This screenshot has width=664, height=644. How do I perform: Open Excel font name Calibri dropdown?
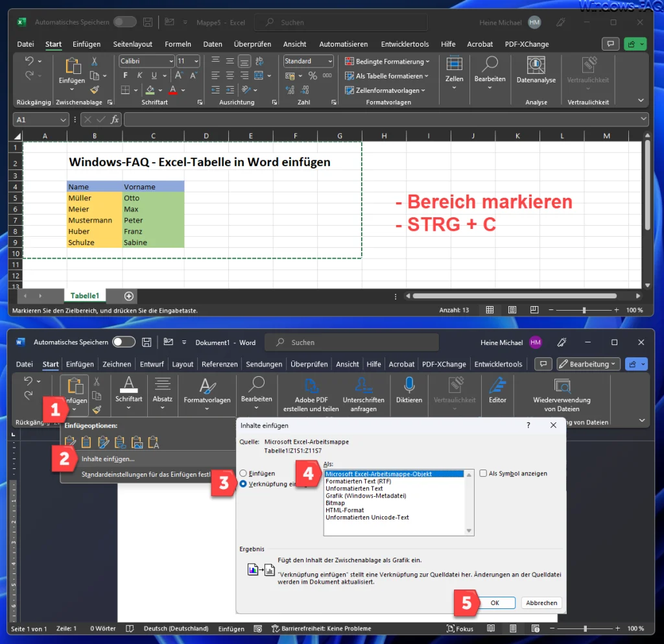point(171,62)
